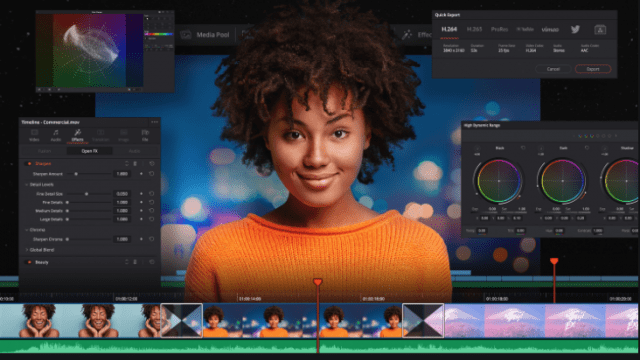
Task: Toggle the Sharpen effect on or off
Action: tap(29, 164)
